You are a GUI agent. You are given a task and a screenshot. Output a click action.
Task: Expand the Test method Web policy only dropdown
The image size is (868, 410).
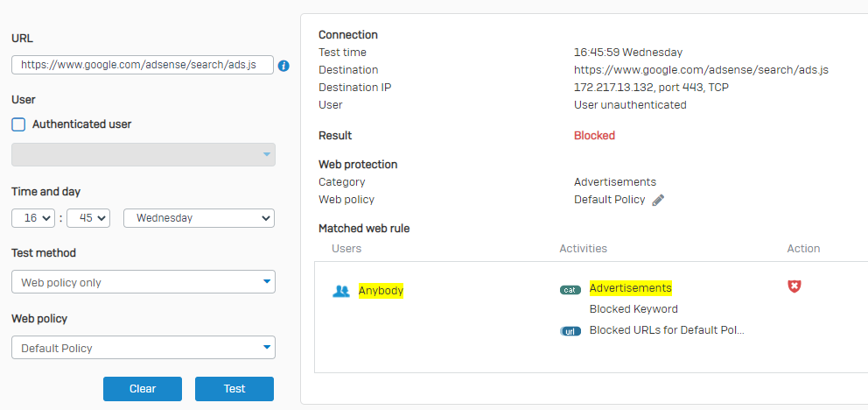point(143,282)
